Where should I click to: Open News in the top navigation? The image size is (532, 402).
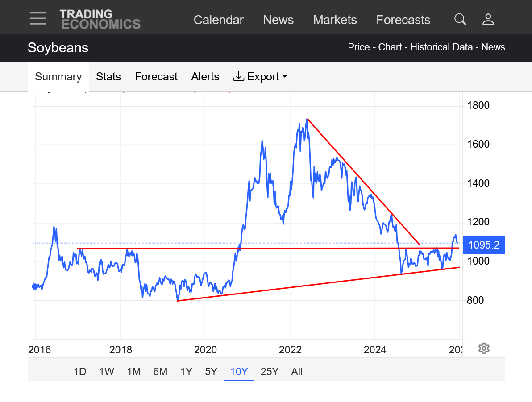278,20
